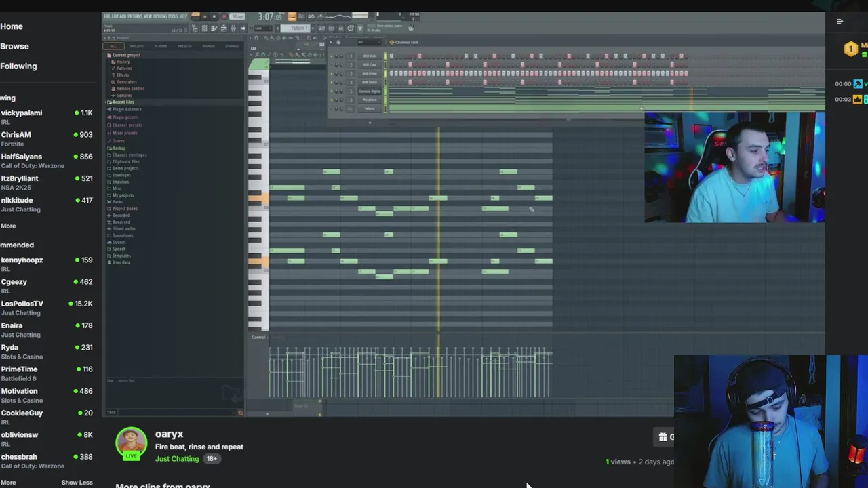The height and width of the screenshot is (488, 868).
Task: Open the Sounds cloud entry
Action: click(117, 242)
